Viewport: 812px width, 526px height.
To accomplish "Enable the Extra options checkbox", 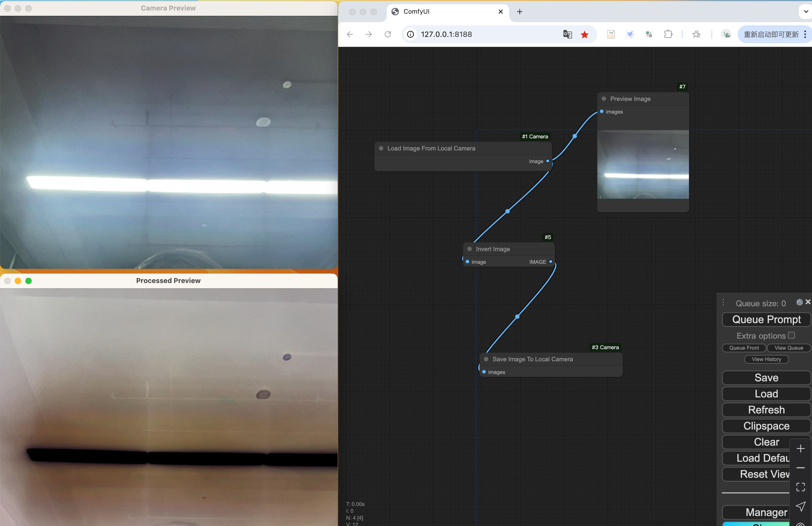I will (x=791, y=335).
